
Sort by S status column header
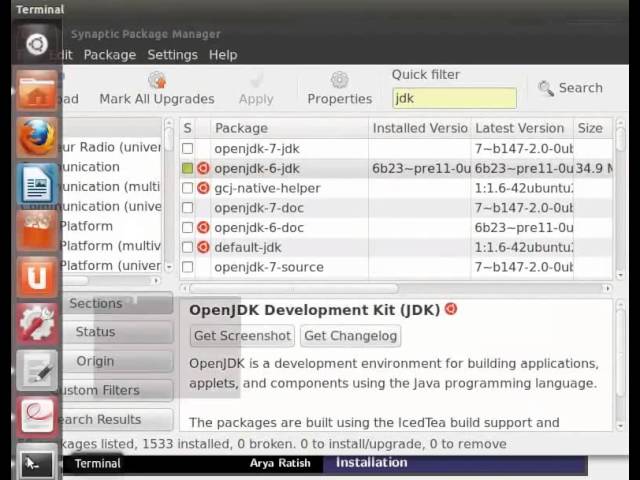187,128
